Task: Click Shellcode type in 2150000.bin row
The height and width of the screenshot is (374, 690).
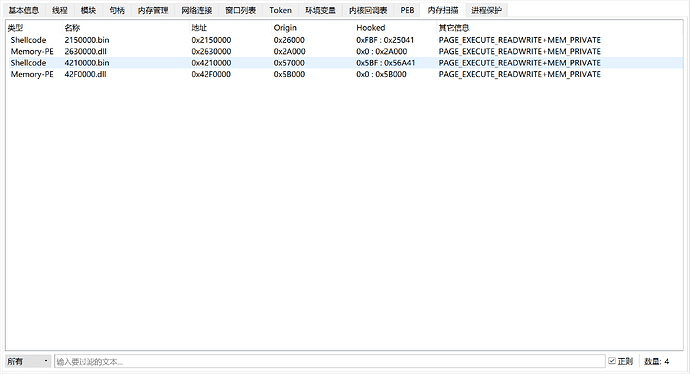Action: click(28, 40)
